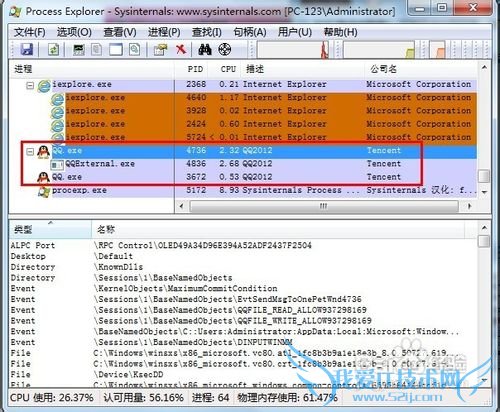Click the handle pane scrollbar thumb
Screen dimensions: 500x412
coord(484,241)
